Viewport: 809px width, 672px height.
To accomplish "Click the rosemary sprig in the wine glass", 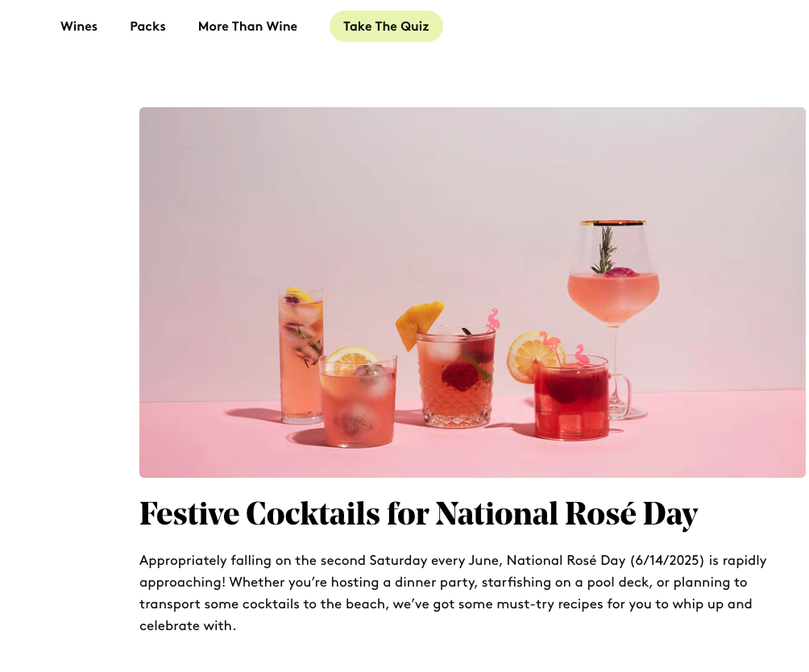I will [x=603, y=248].
